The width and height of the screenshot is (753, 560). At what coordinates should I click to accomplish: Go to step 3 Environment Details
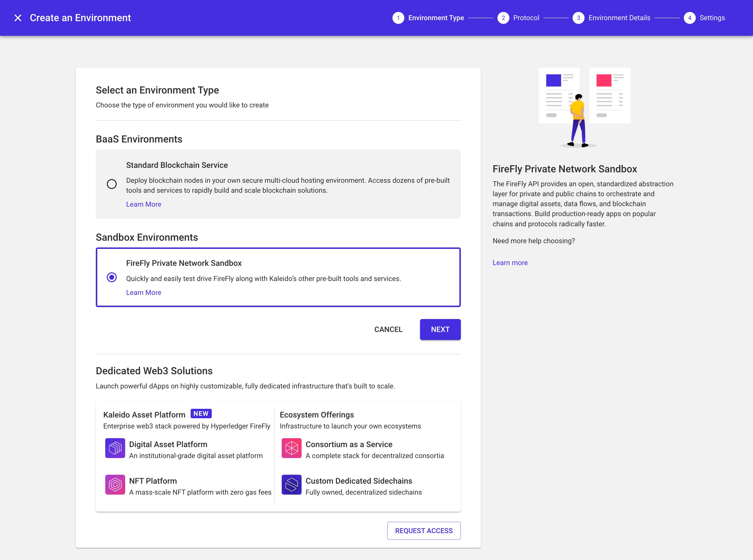point(611,18)
